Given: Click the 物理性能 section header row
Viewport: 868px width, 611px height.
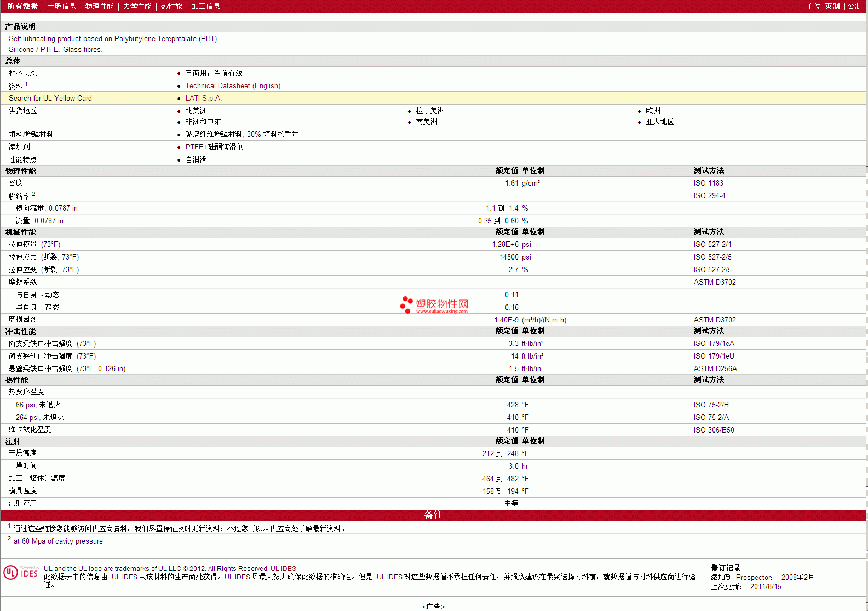Looking at the screenshot, I should [21, 171].
